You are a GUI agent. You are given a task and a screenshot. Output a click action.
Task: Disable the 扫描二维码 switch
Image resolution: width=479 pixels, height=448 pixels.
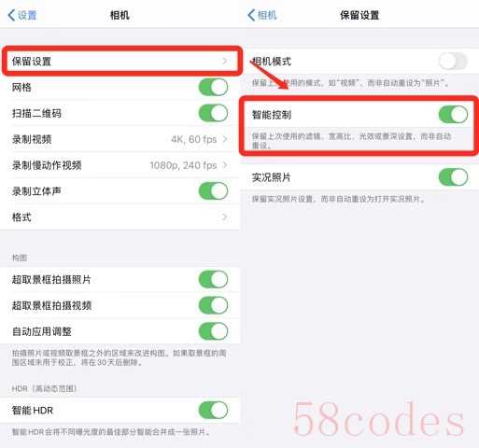(213, 113)
